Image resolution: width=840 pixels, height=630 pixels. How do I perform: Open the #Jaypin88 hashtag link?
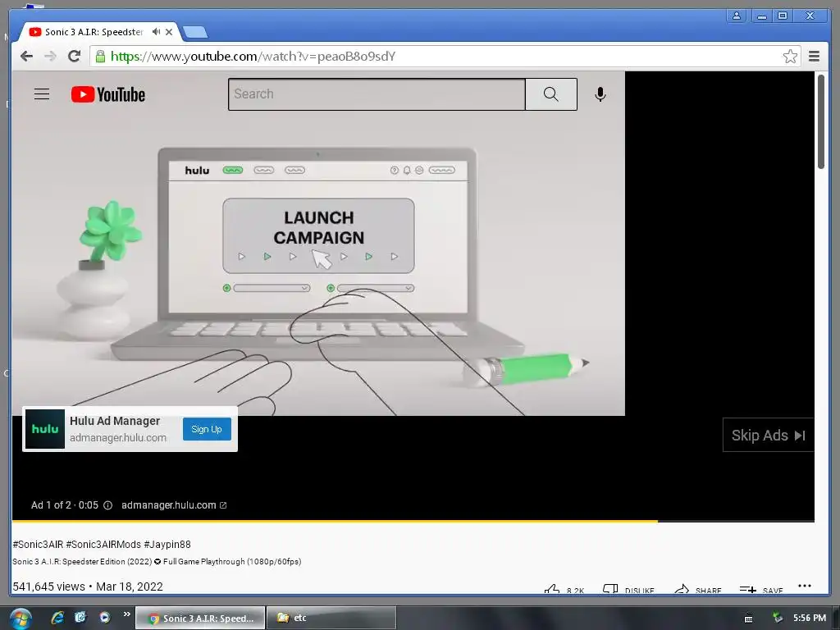167,545
